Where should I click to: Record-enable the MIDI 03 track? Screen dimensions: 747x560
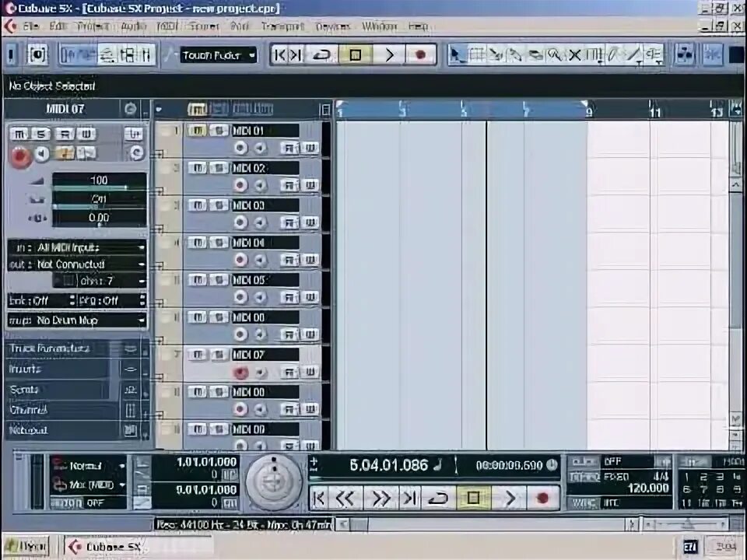(240, 222)
